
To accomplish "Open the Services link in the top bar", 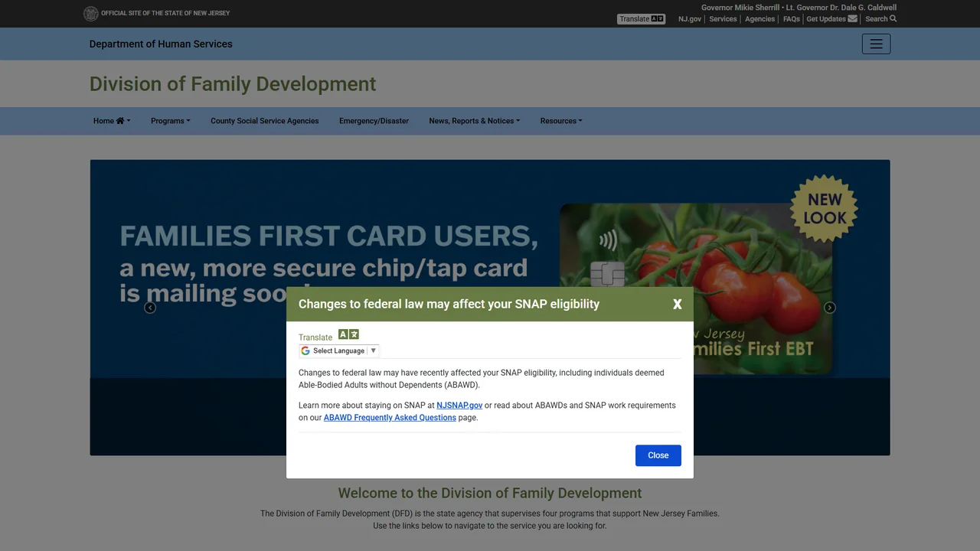I will 723,19.
